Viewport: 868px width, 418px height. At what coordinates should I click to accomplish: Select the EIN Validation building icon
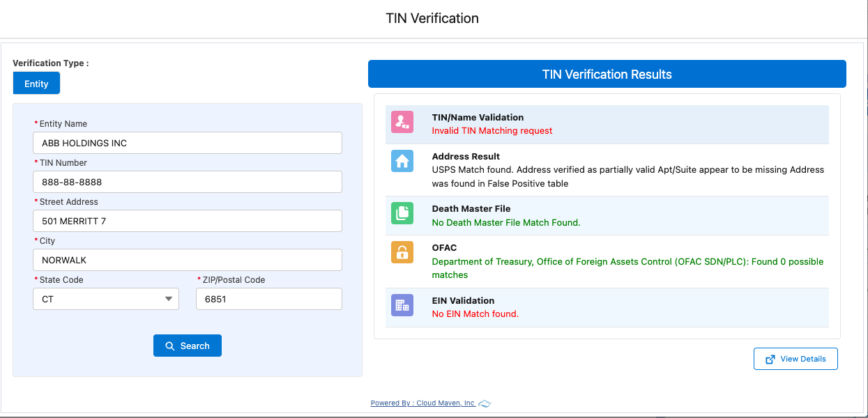point(402,305)
